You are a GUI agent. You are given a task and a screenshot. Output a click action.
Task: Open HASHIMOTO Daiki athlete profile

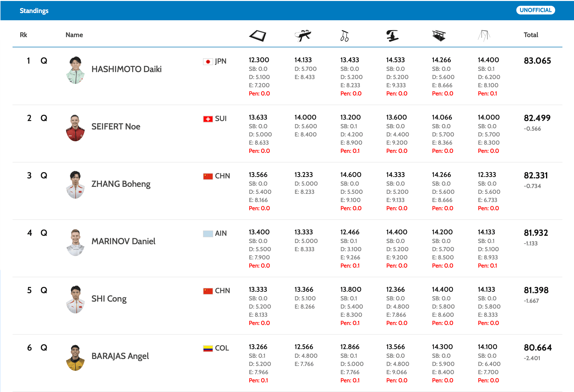click(x=126, y=69)
